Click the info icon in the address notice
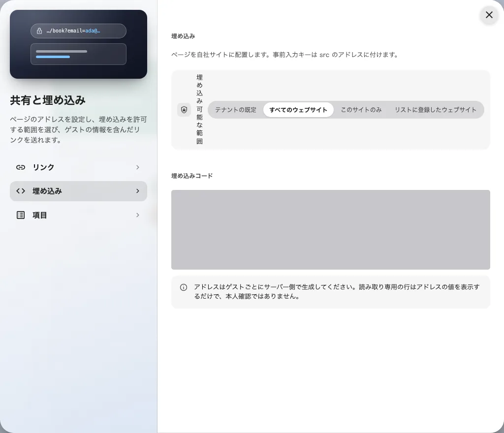Screen dimensions: 504x433 tap(184, 287)
